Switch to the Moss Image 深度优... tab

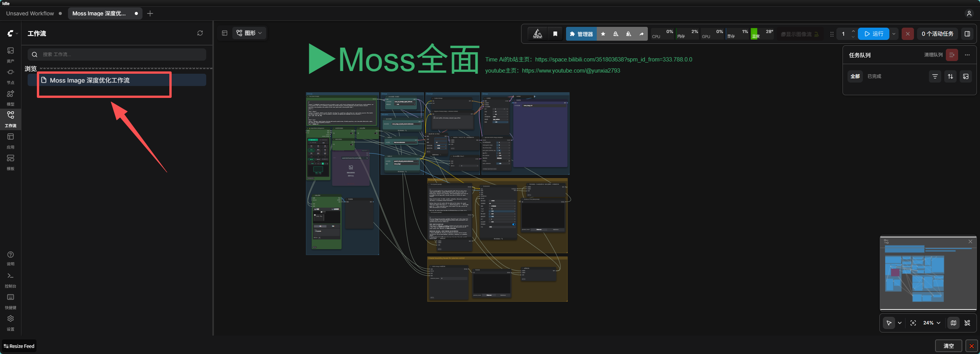coord(105,13)
